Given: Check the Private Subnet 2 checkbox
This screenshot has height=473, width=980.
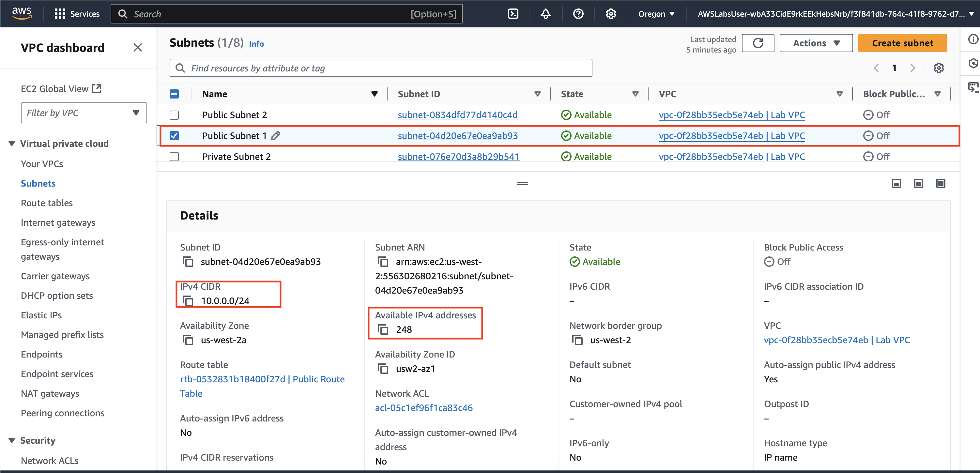Looking at the screenshot, I should (174, 156).
